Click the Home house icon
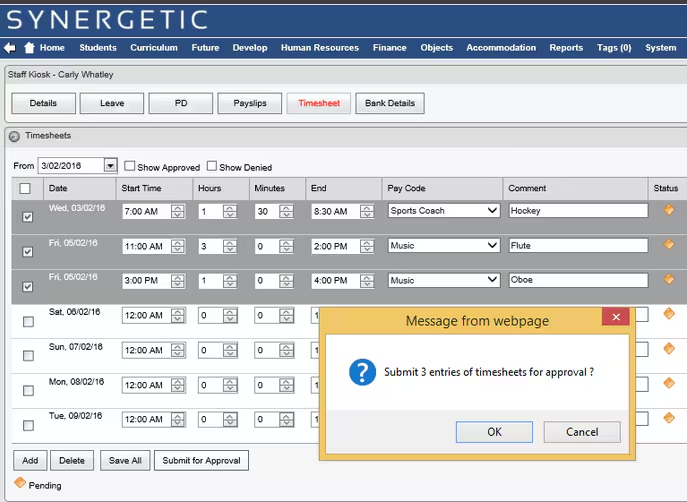The image size is (687, 502). 29,47
